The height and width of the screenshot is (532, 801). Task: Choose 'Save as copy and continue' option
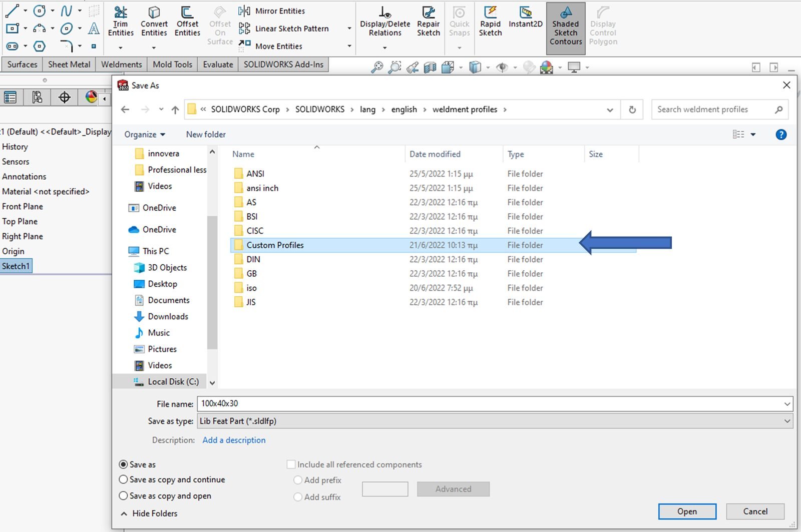[x=123, y=479]
